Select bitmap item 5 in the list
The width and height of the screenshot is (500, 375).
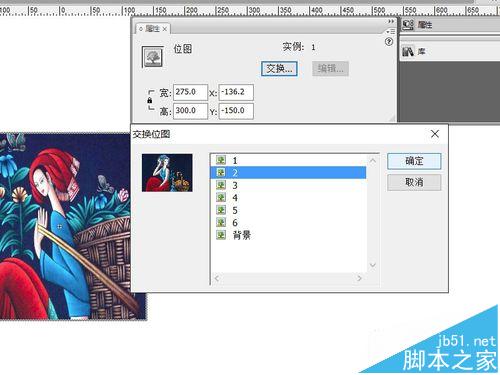[x=288, y=210]
